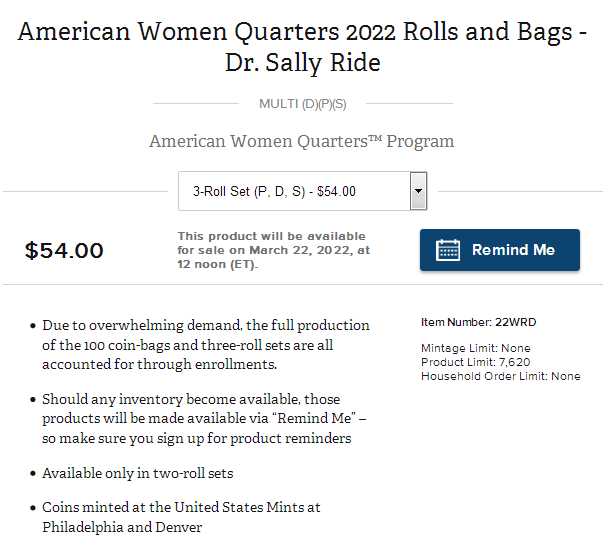The height and width of the screenshot is (558, 613).
Task: Click the "12 noon (ET)" text
Action: 217,265
